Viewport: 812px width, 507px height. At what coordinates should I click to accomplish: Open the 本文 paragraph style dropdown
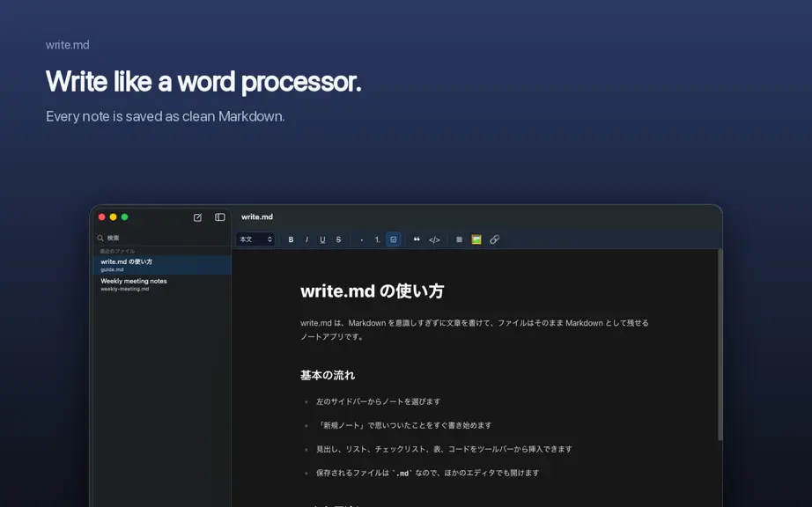tap(255, 239)
